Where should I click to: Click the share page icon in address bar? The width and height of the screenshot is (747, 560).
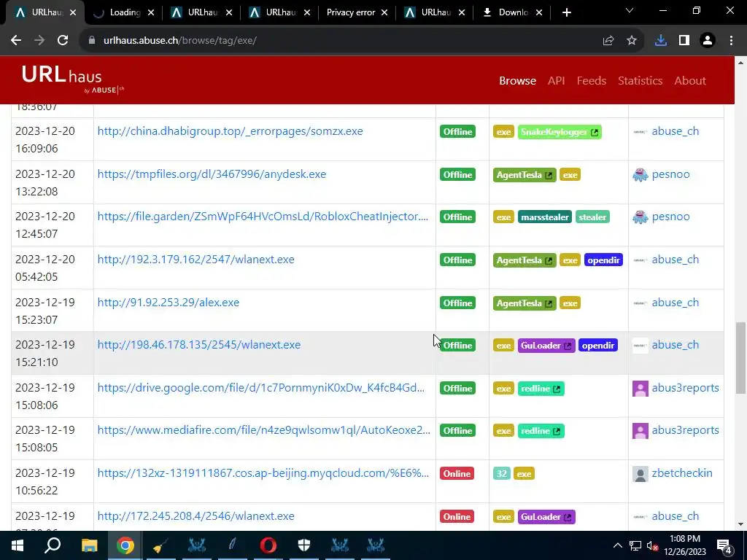608,41
